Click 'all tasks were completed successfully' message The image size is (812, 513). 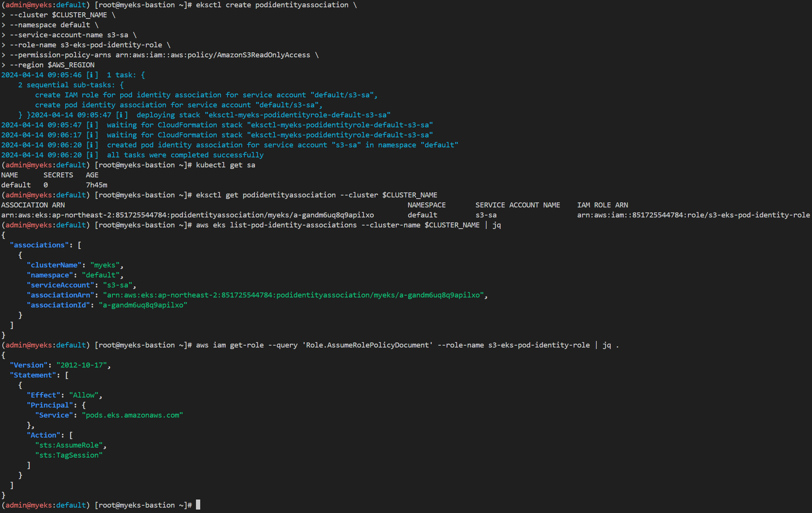(x=185, y=155)
